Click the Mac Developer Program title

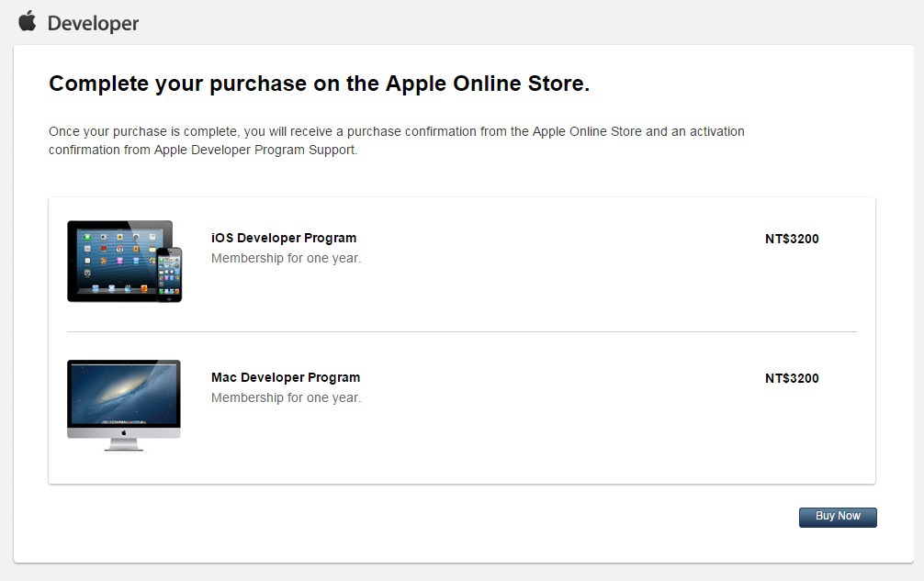[x=286, y=377]
